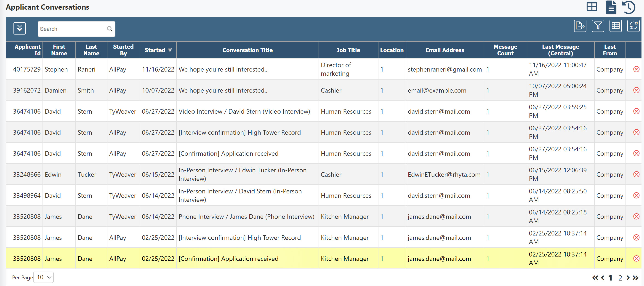Click the search magnifier icon
Image resolution: width=644 pixels, height=286 pixels.
tap(109, 29)
